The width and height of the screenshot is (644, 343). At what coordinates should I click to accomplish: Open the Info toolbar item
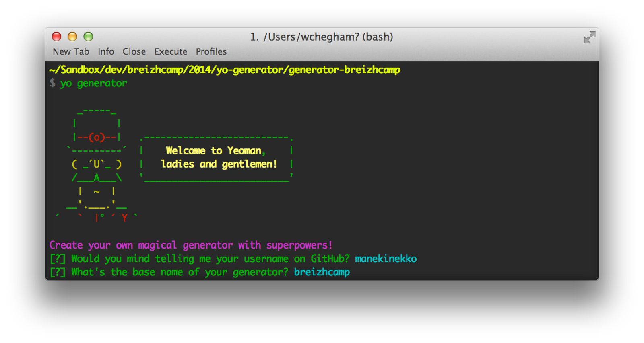pos(106,51)
